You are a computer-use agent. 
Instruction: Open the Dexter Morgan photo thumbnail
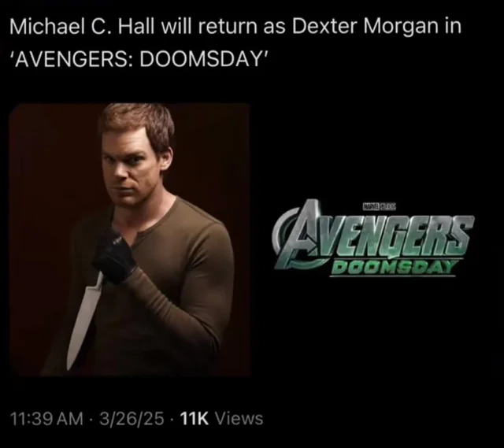[x=130, y=239]
